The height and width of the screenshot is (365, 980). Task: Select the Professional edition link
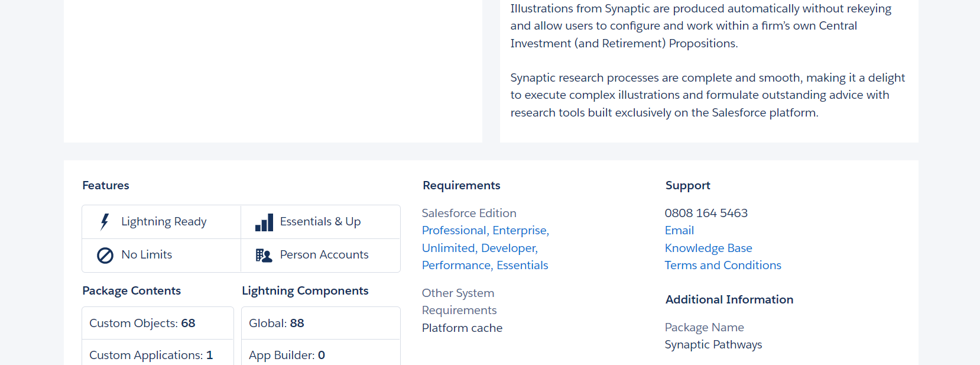454,231
